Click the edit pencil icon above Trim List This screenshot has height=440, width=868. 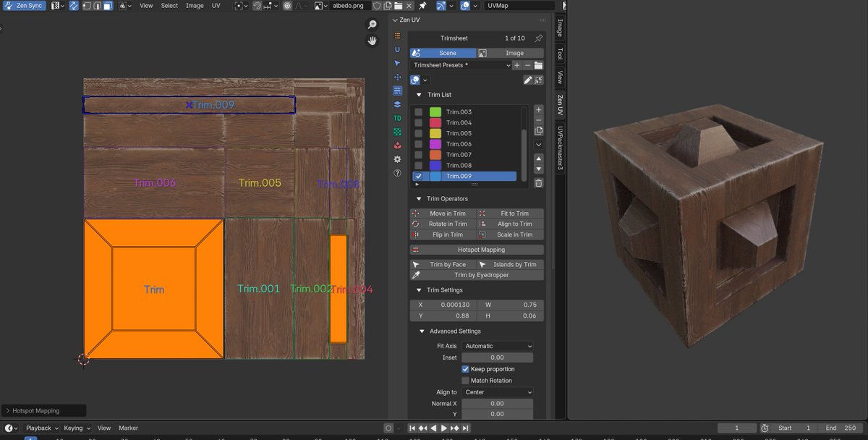pyautogui.click(x=528, y=80)
